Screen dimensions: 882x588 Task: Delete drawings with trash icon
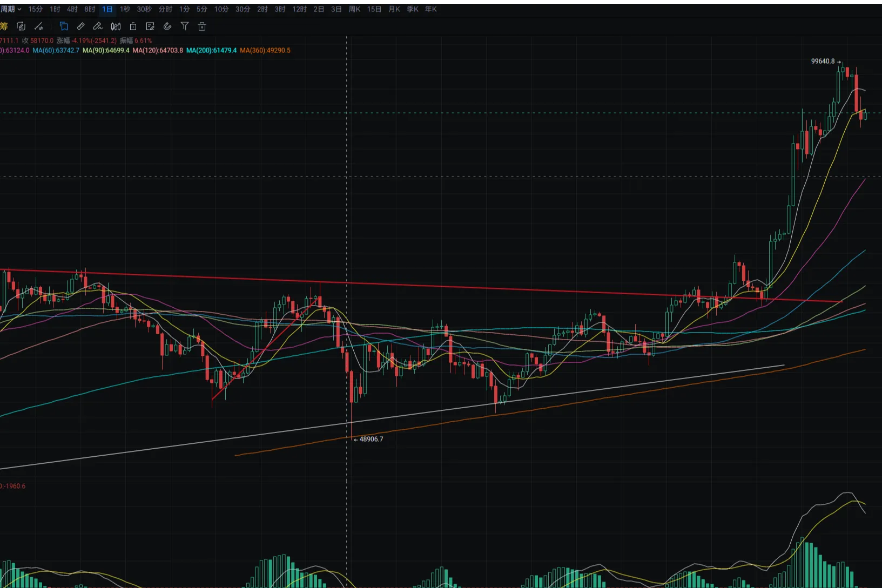pos(202,26)
